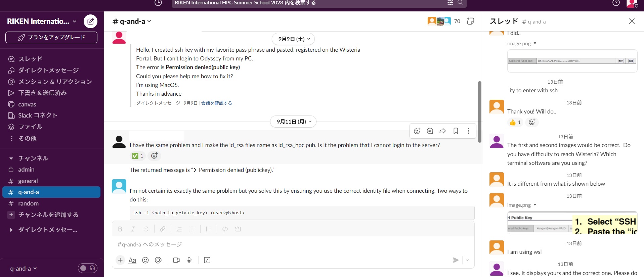Viewport: 644px width, 277px height.
Task: Toggle the checkmark reaction
Action: pyautogui.click(x=137, y=156)
